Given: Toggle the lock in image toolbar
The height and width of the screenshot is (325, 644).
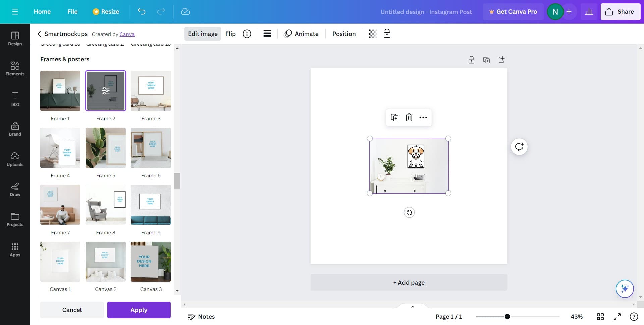Looking at the screenshot, I should [x=387, y=34].
